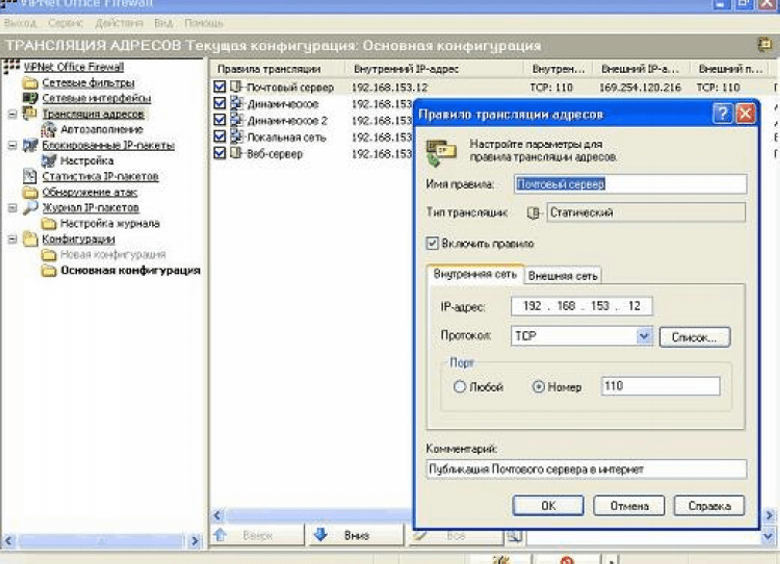Click the Внешний IP-а... column header
The height and width of the screenshot is (564, 780).
(x=642, y=69)
